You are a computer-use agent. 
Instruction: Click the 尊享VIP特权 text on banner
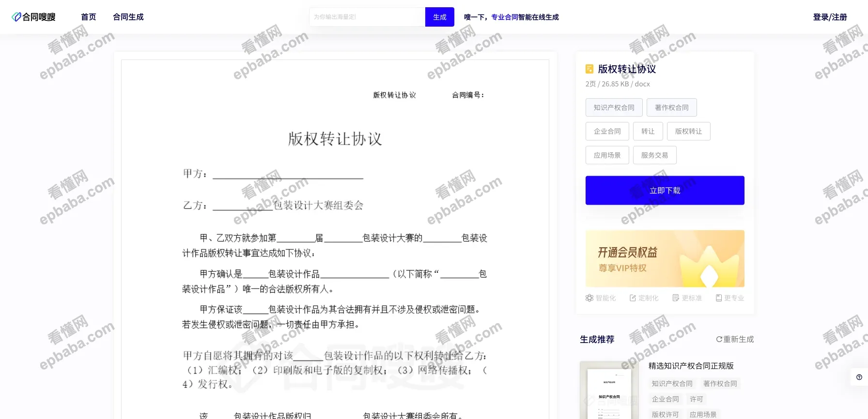pyautogui.click(x=622, y=268)
